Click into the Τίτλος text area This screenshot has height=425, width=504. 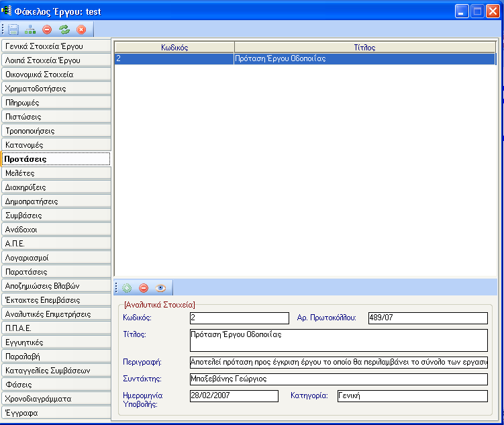339,340
